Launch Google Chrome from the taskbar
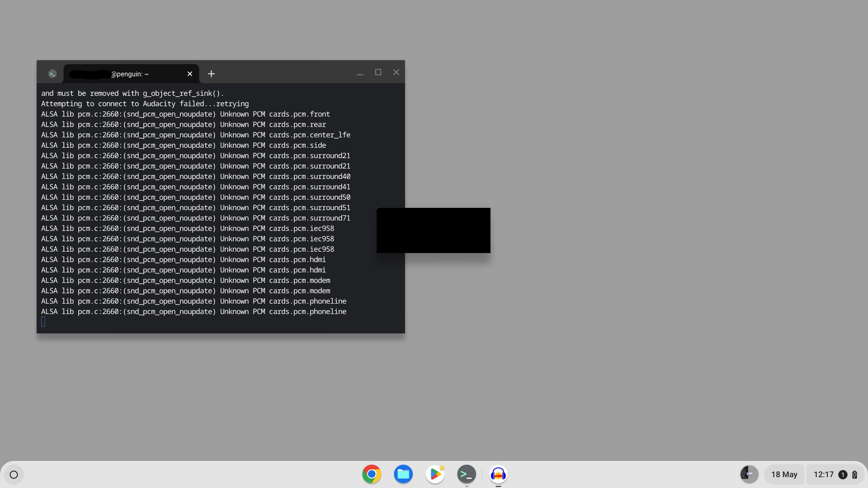The height and width of the screenshot is (488, 868). (x=371, y=474)
